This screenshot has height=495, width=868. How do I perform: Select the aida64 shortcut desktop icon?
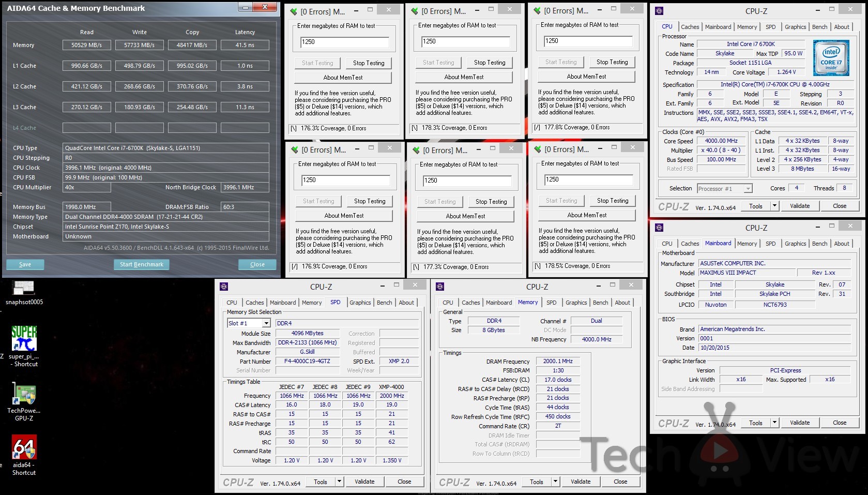coord(24,454)
